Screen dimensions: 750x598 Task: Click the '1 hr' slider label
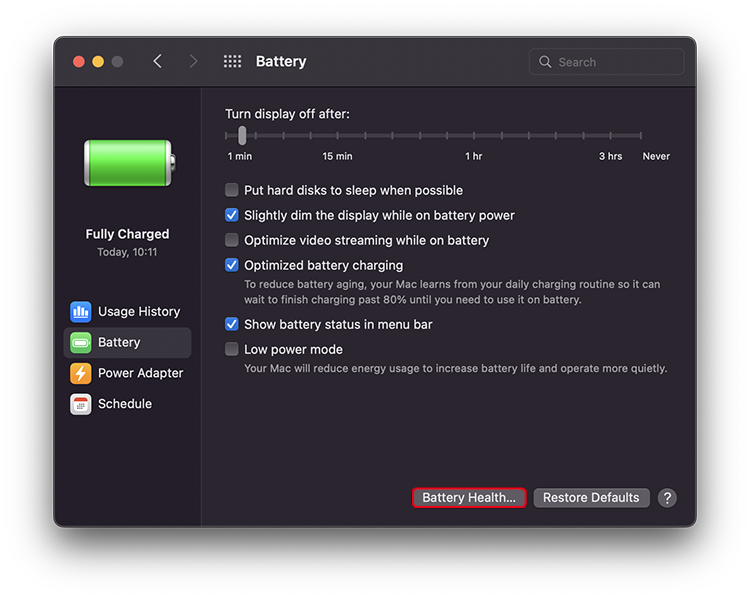click(x=474, y=156)
